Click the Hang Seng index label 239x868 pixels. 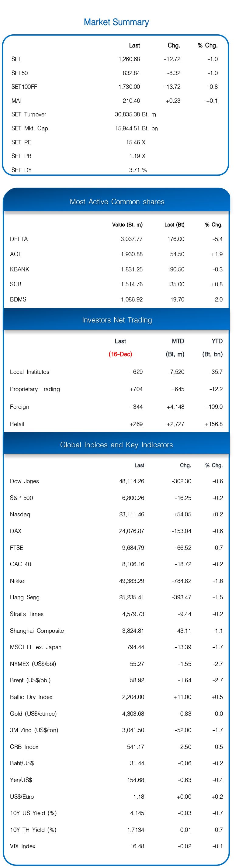(25, 597)
